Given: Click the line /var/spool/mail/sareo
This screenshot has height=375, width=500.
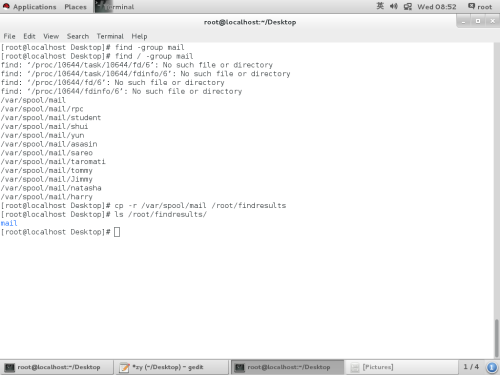Looking at the screenshot, I should coord(47,153).
